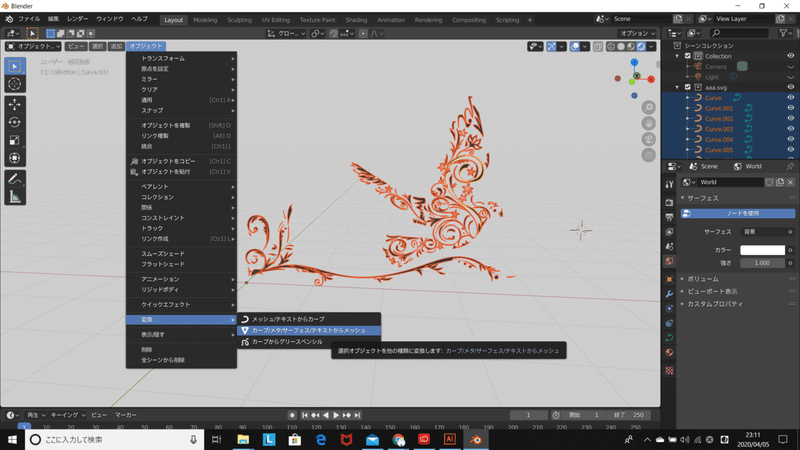Screen dimensions: 800x450
Task: Adjust the 強さ 1.000 value field
Action: point(762,263)
